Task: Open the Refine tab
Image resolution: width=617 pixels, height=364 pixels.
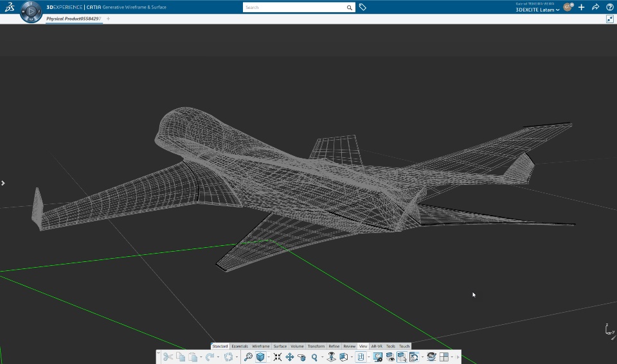Action: 334,346
